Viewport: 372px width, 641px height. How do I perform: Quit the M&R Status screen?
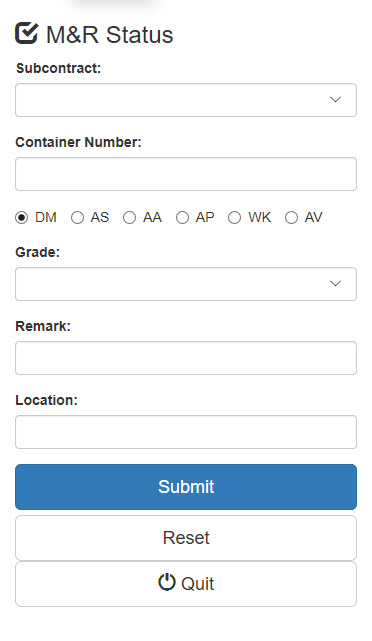coord(186,584)
